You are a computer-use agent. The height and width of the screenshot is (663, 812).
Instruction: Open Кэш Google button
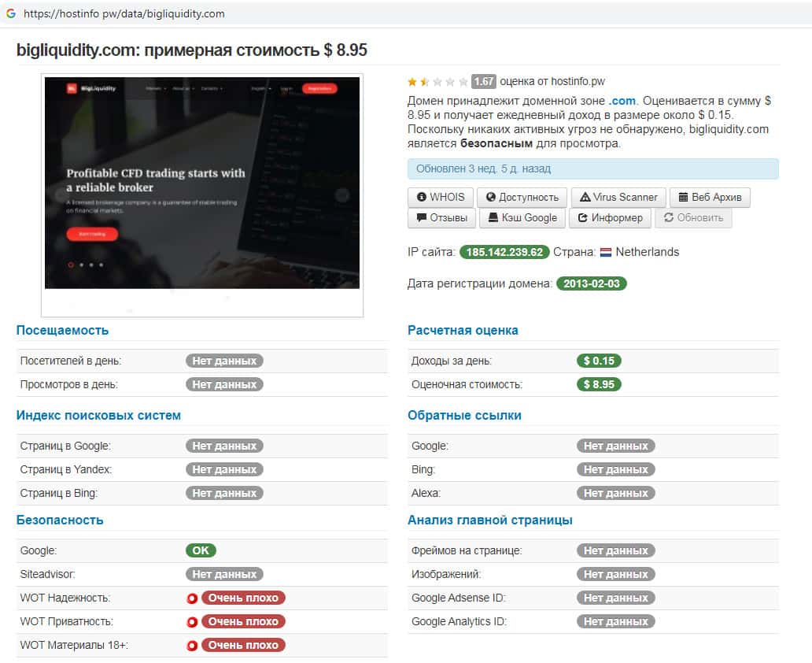(x=522, y=217)
